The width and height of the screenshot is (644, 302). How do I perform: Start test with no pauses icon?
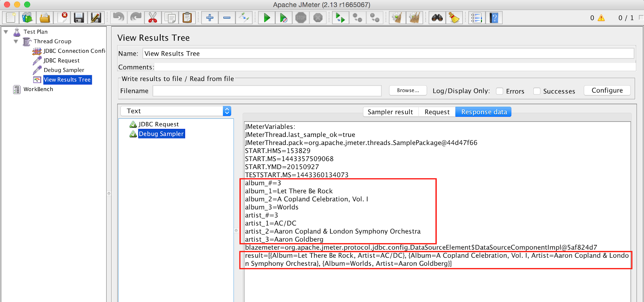coord(284,18)
